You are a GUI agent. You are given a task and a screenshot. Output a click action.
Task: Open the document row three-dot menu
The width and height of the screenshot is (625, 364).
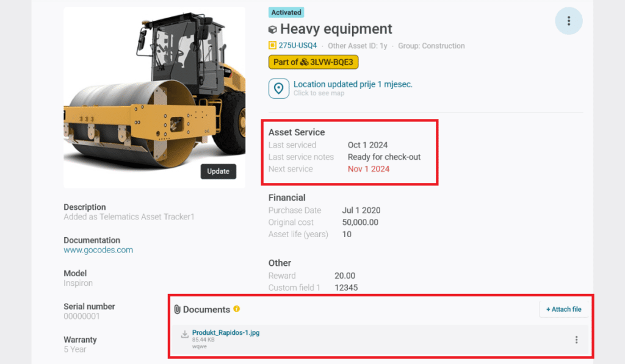(x=576, y=340)
